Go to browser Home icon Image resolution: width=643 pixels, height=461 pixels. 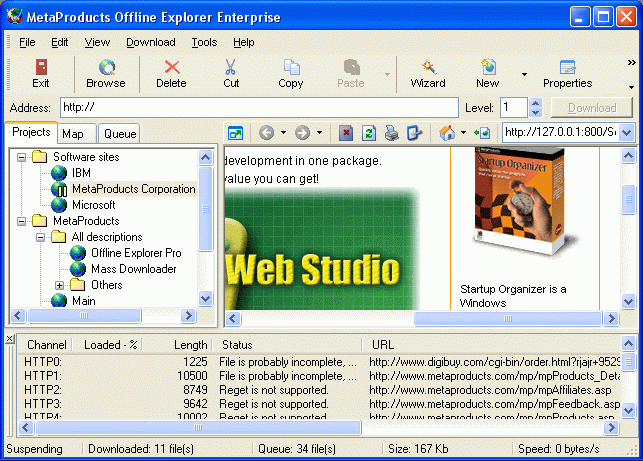click(447, 132)
